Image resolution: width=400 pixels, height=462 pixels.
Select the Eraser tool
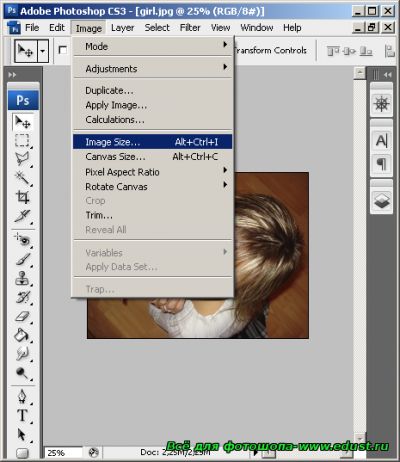(x=22, y=316)
